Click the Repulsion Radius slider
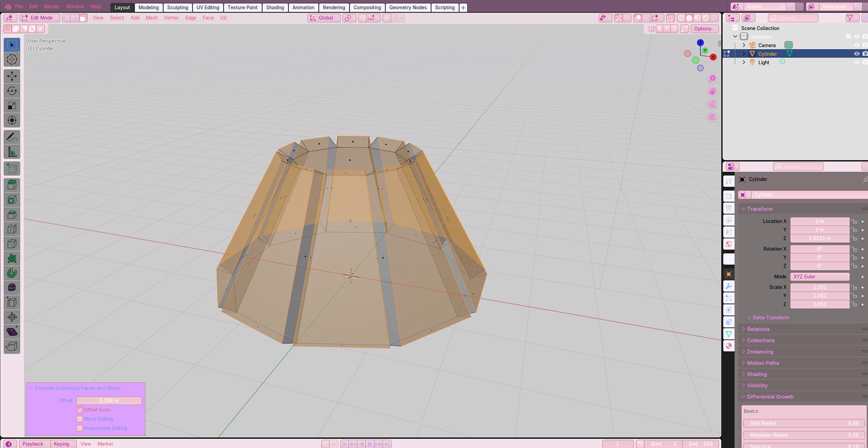The width and height of the screenshot is (868, 448). (804, 435)
